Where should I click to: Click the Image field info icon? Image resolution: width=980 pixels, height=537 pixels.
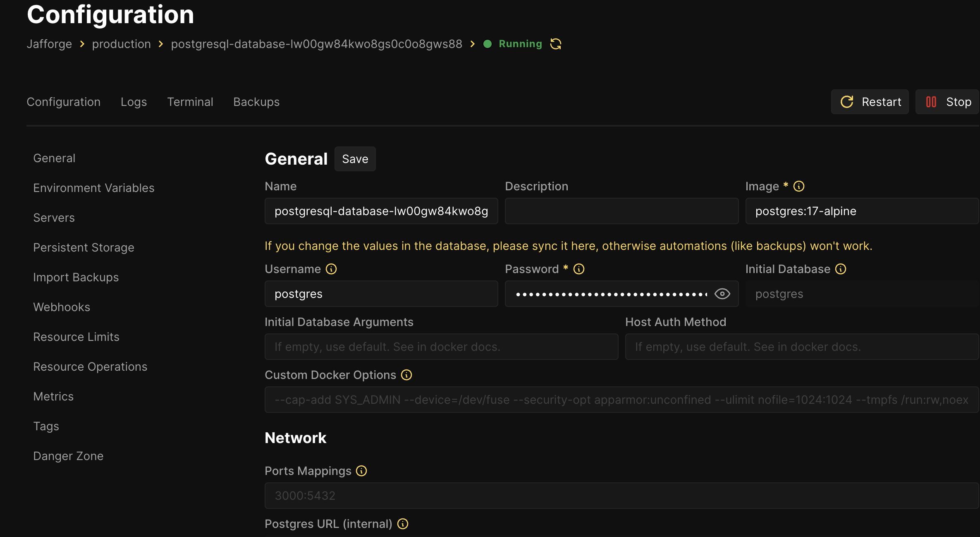(x=799, y=186)
